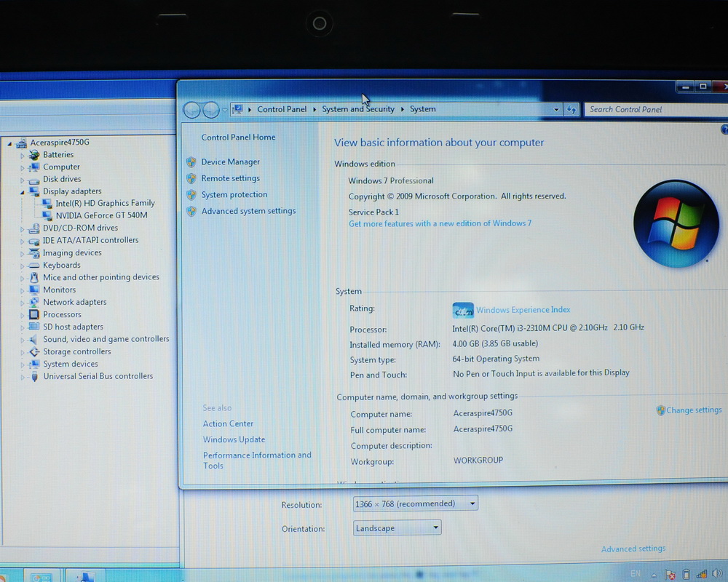Select the Computer tree item
The image size is (728, 582).
[x=61, y=167]
